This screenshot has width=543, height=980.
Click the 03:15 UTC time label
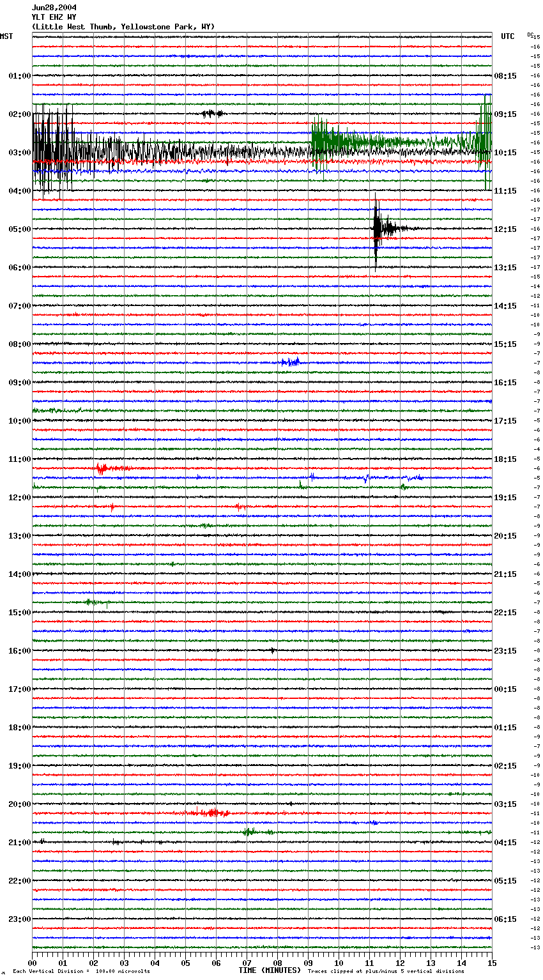[x=505, y=804]
